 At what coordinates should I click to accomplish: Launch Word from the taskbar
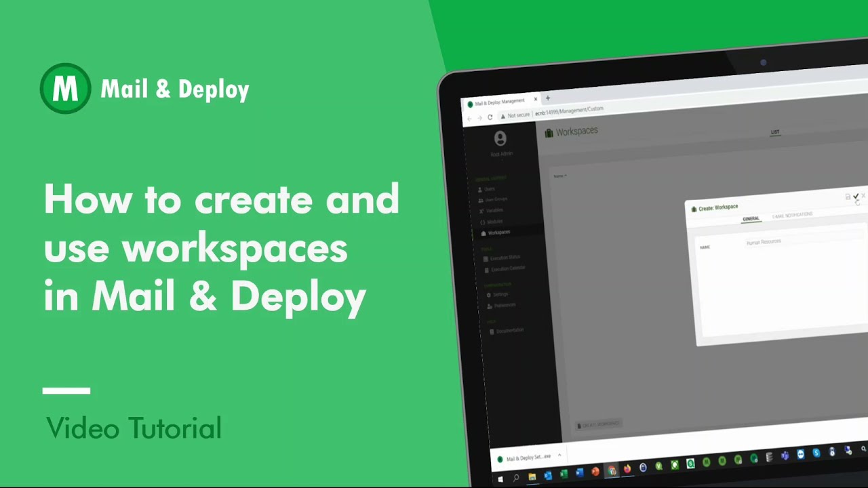pyautogui.click(x=580, y=472)
